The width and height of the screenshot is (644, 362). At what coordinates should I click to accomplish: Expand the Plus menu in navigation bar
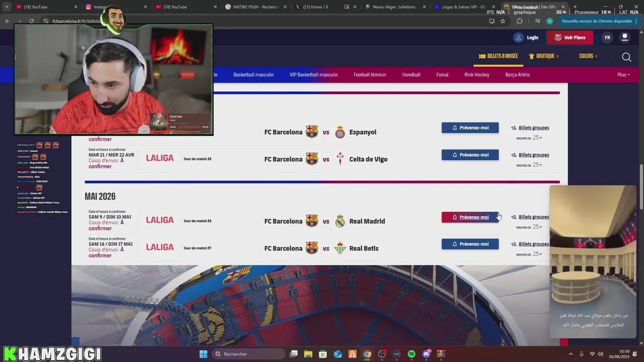pos(623,74)
